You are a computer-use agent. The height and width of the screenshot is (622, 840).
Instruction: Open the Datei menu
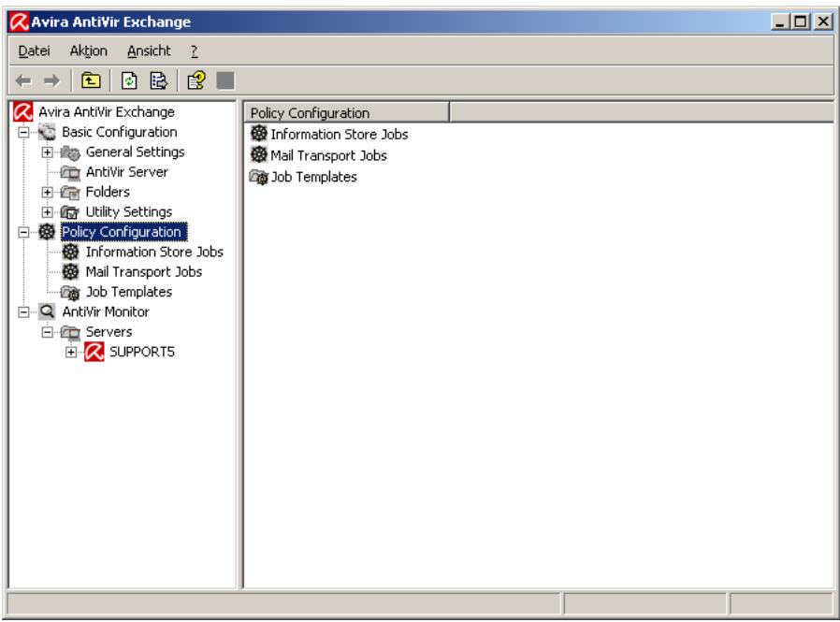coord(35,51)
